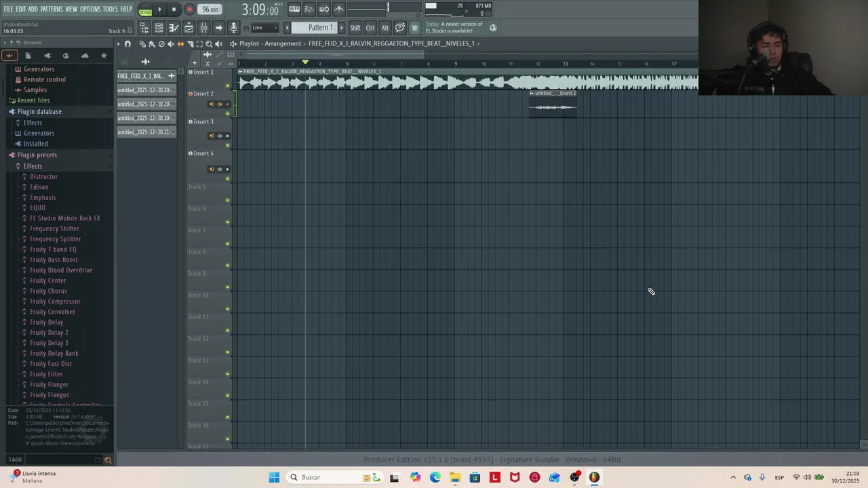Click the loop recording icon

click(324, 9)
